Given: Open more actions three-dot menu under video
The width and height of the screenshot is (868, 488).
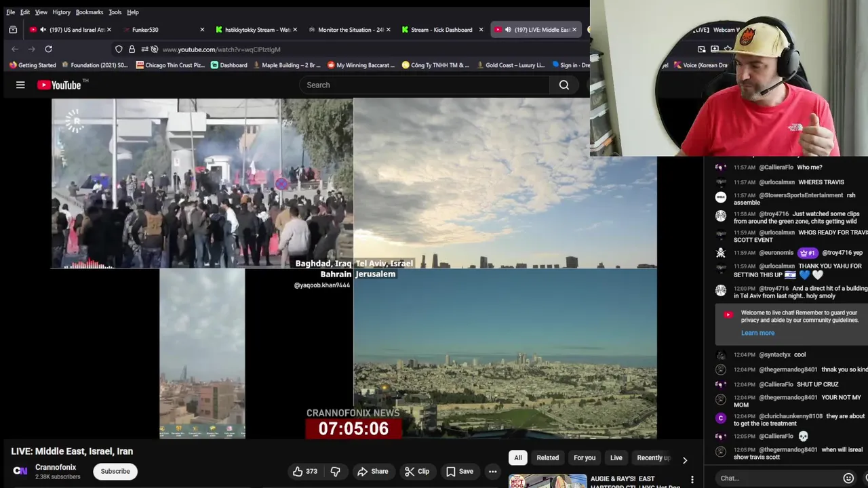Looking at the screenshot, I should tap(493, 471).
